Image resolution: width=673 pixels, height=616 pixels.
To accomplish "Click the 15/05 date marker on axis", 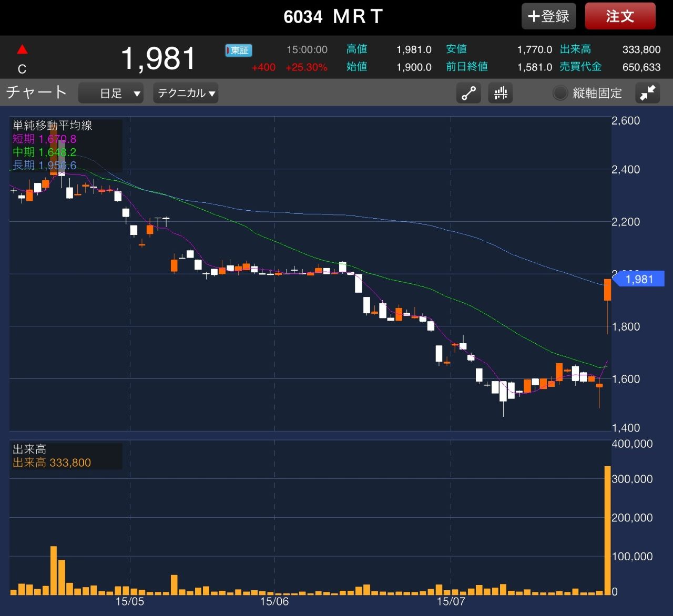I will point(129,601).
